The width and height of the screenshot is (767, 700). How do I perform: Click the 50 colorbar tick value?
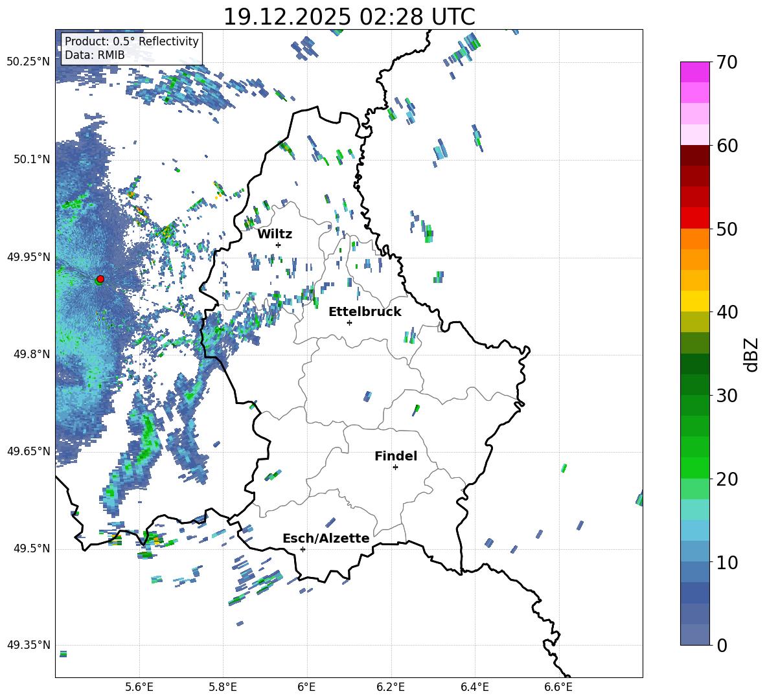[x=727, y=229]
